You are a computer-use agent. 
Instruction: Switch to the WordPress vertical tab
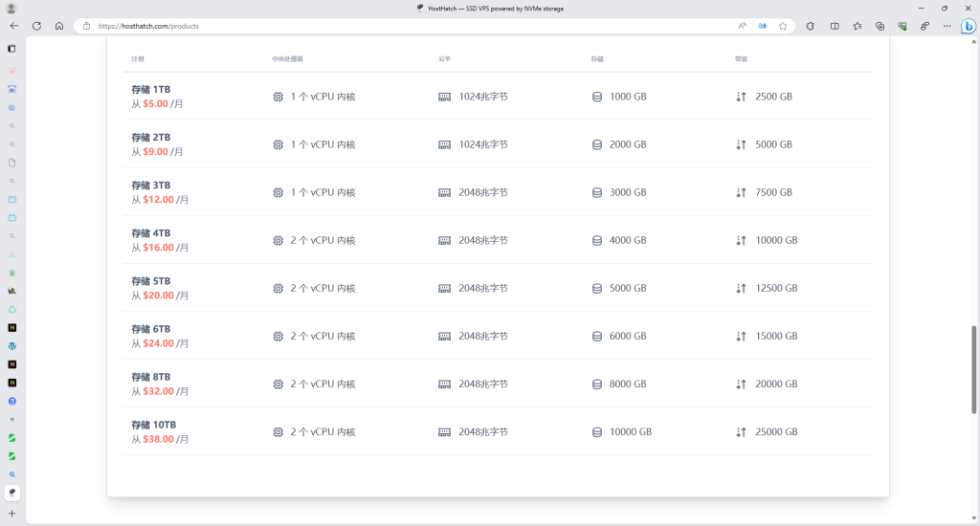[x=12, y=345]
